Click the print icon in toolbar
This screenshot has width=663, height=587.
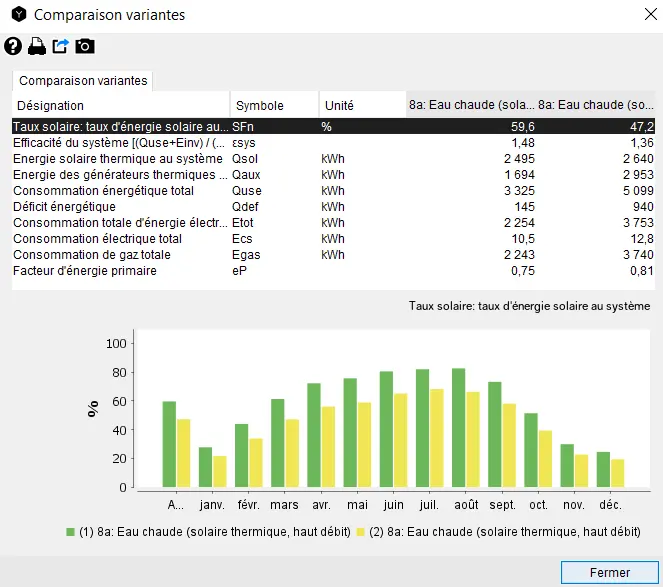point(37,46)
